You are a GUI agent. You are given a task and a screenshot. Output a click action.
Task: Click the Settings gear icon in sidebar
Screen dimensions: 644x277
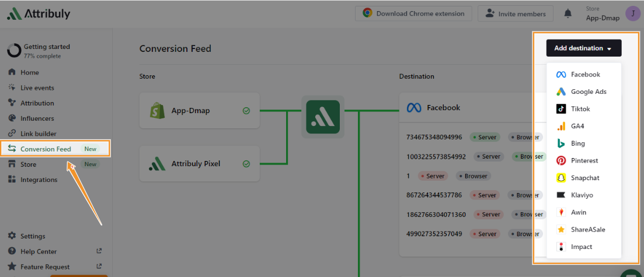[x=12, y=236]
